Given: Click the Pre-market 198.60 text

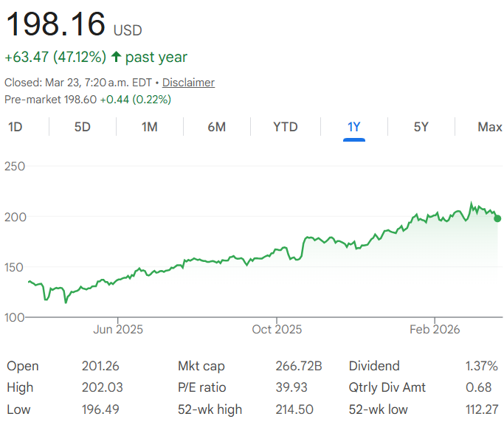Looking at the screenshot, I should 50,100.
